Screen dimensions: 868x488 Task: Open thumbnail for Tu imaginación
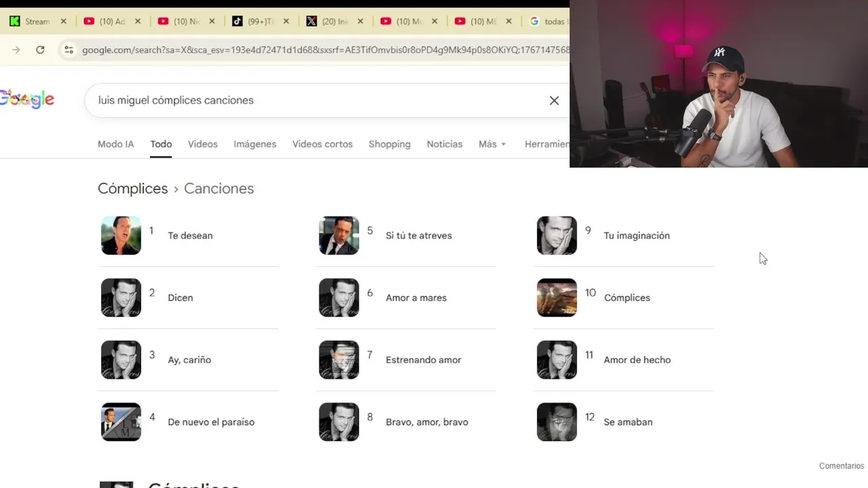(x=557, y=235)
